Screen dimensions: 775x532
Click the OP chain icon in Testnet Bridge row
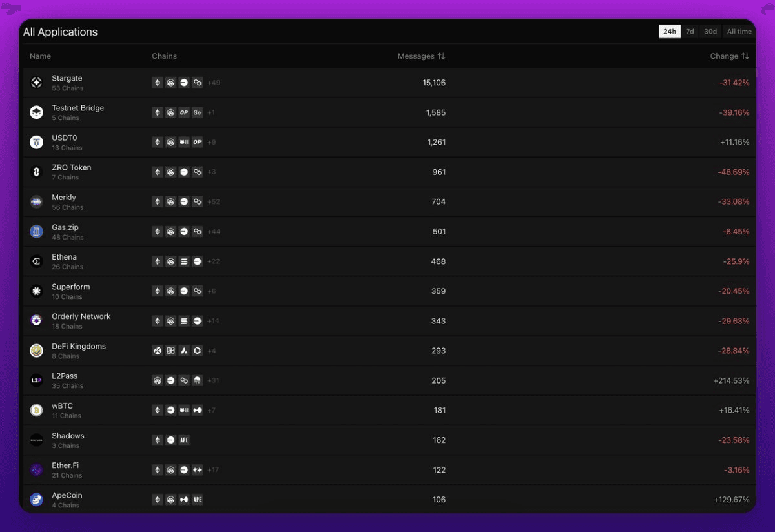pos(184,112)
